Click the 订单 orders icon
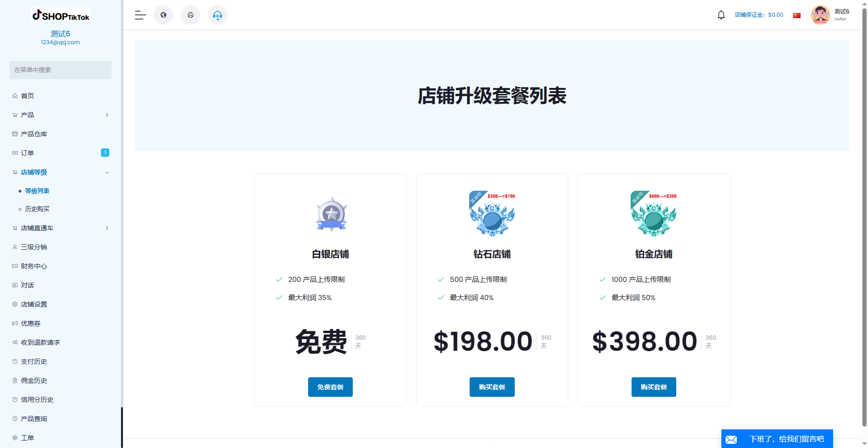The image size is (868, 448). (x=15, y=153)
